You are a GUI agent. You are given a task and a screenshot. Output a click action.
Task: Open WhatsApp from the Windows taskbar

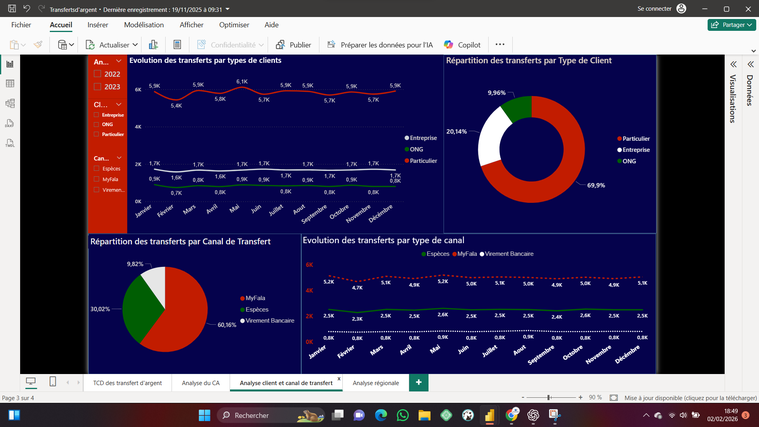pos(403,415)
